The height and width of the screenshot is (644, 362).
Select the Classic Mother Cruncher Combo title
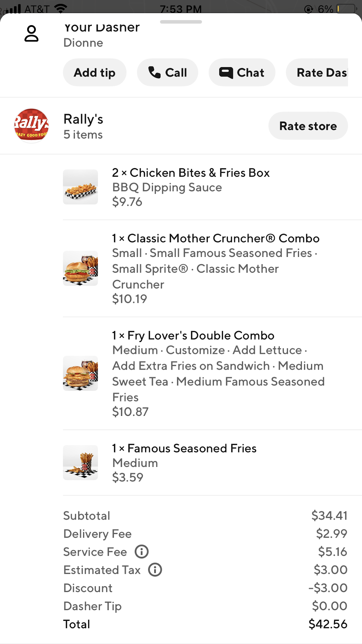point(216,238)
